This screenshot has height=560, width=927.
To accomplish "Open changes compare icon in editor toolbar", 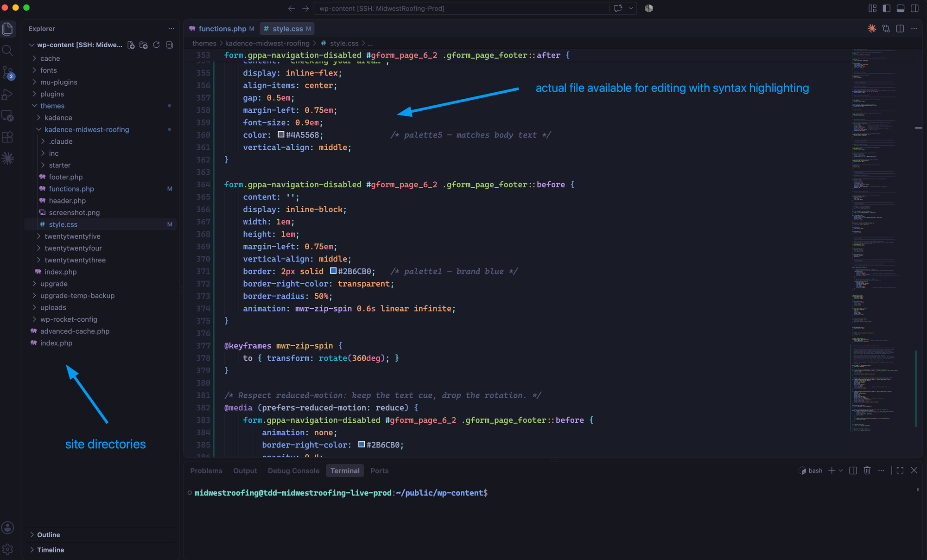I will click(x=886, y=29).
